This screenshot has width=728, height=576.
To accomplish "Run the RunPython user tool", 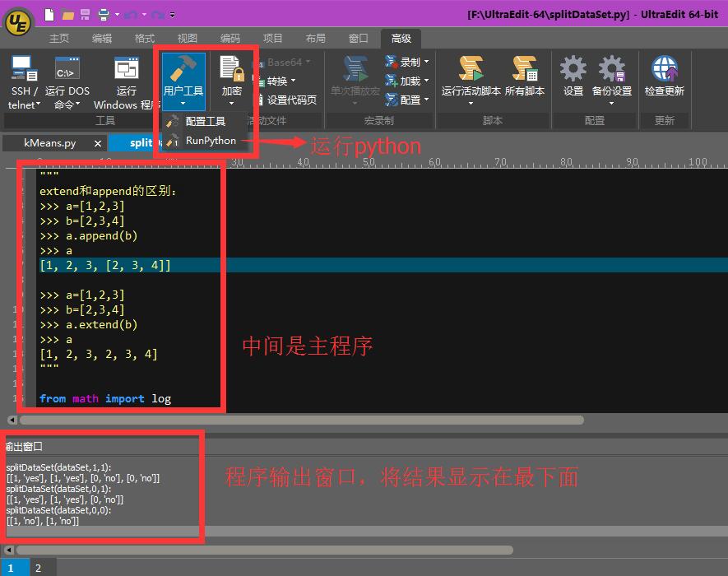I will (205, 140).
